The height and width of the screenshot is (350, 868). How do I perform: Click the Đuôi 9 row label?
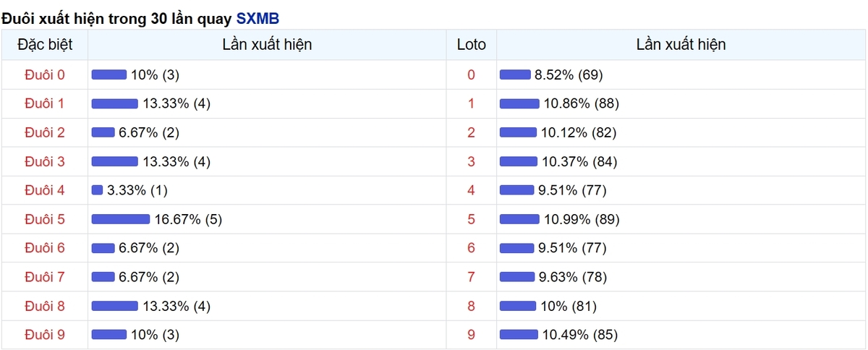coord(44,335)
